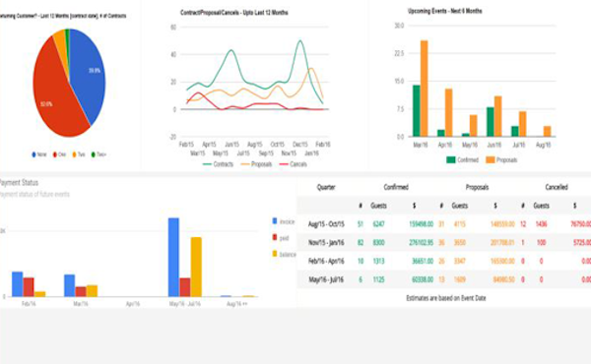
Task: Click the tall orange Mar'16 proposals bar
Action: pyautogui.click(x=424, y=89)
